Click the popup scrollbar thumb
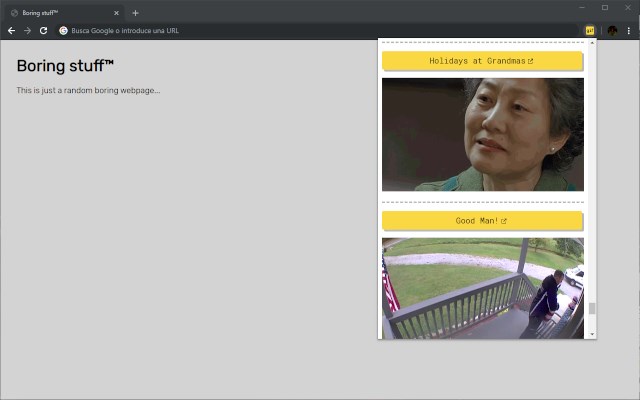The image size is (640, 400). point(592,308)
